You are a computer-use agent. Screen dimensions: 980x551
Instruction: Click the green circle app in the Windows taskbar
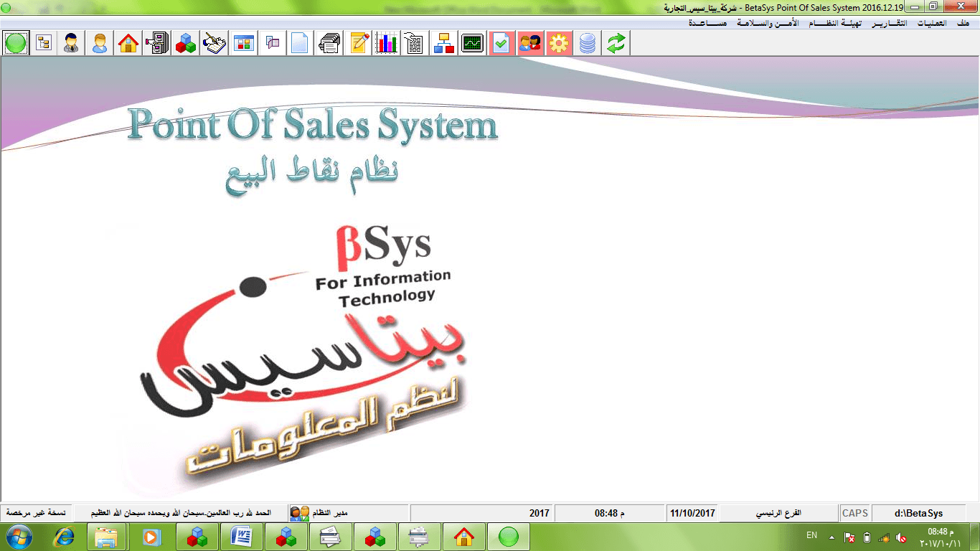click(x=509, y=537)
